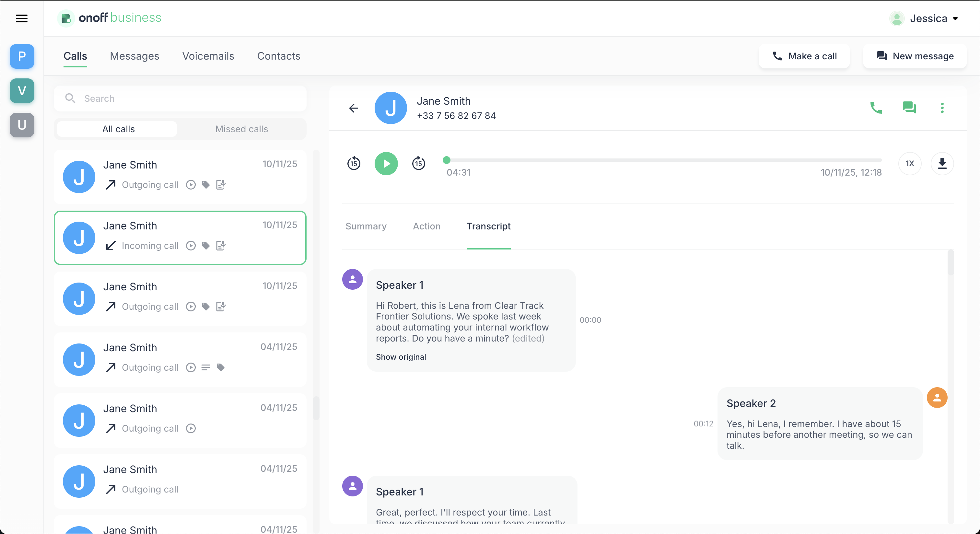Click the phone number +33 7 56 82 67 84
The image size is (980, 534).
pyautogui.click(x=456, y=116)
